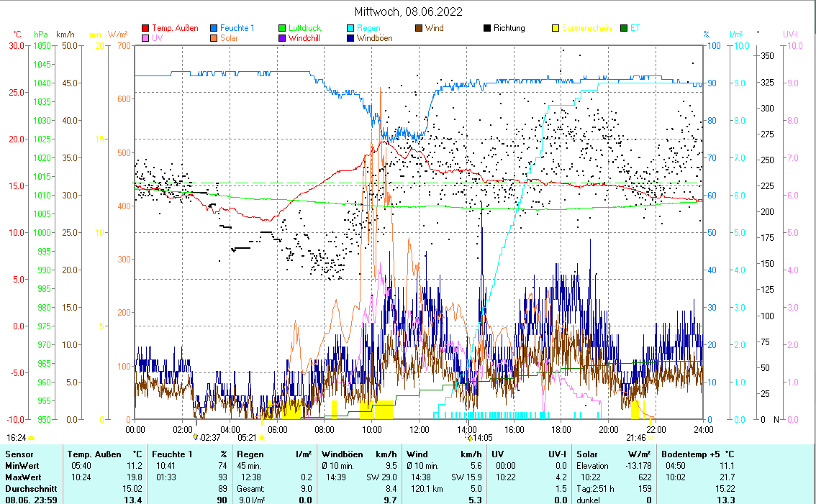The height and width of the screenshot is (504, 816).
Task: Select the purple Windchill legend square
Action: [x=283, y=38]
